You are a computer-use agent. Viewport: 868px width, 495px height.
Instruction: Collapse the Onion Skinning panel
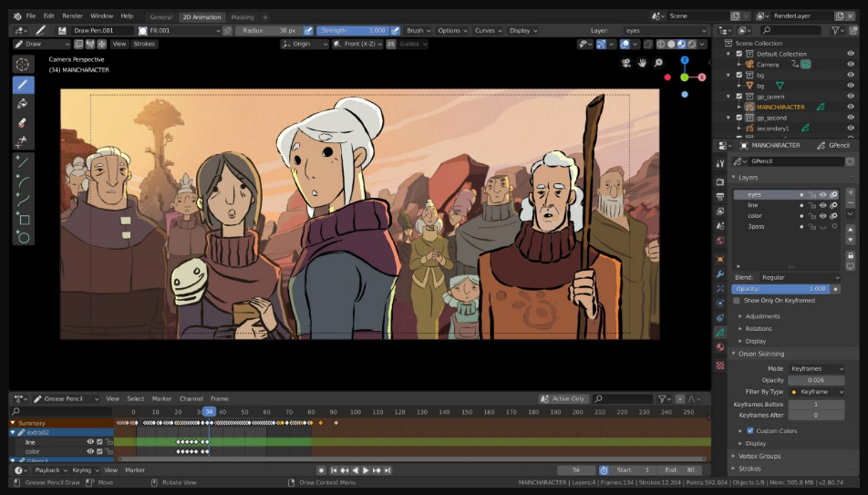[x=760, y=354]
